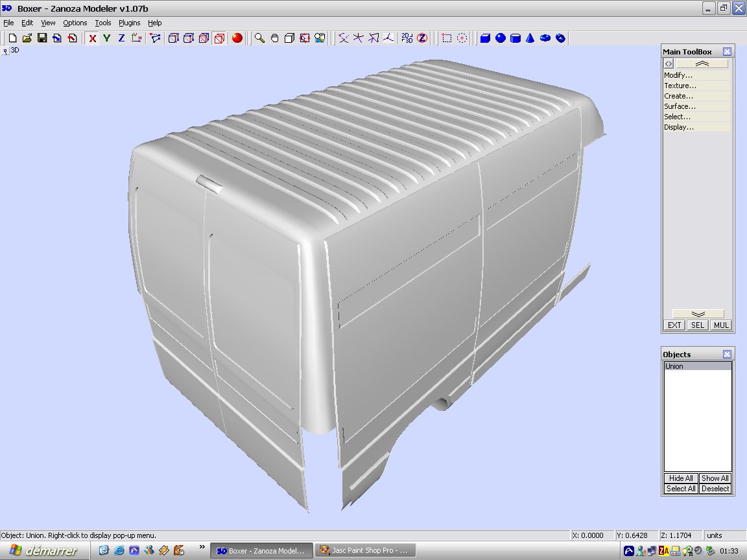
Task: Pick the magnifying glass zoom tool
Action: click(x=259, y=38)
